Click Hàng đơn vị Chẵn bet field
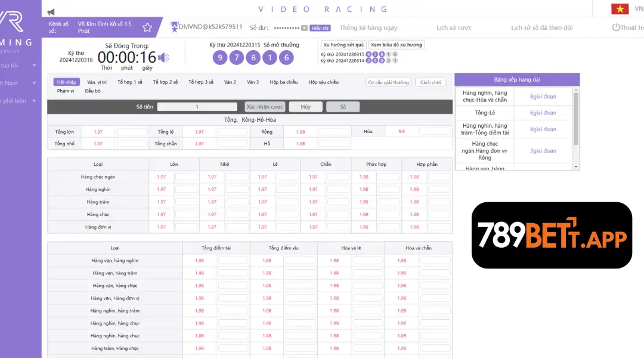Image resolution: width=644 pixels, height=358 pixels. coord(338,227)
